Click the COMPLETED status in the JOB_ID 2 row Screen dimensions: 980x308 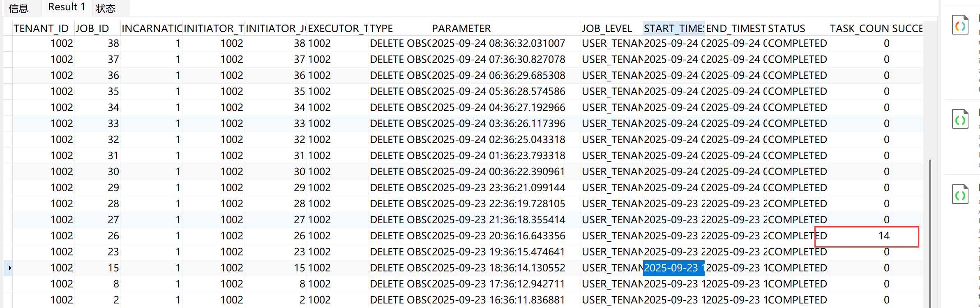pos(798,300)
